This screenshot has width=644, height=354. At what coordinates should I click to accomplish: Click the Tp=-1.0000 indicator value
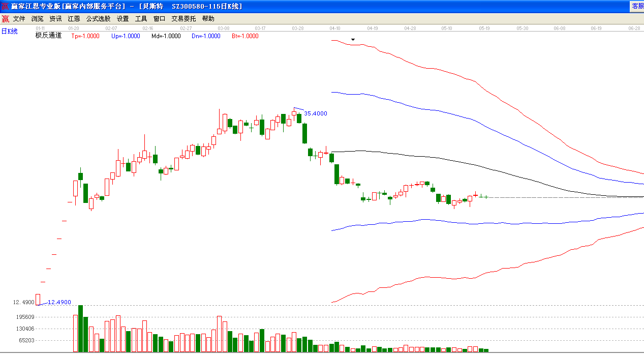tap(85, 36)
